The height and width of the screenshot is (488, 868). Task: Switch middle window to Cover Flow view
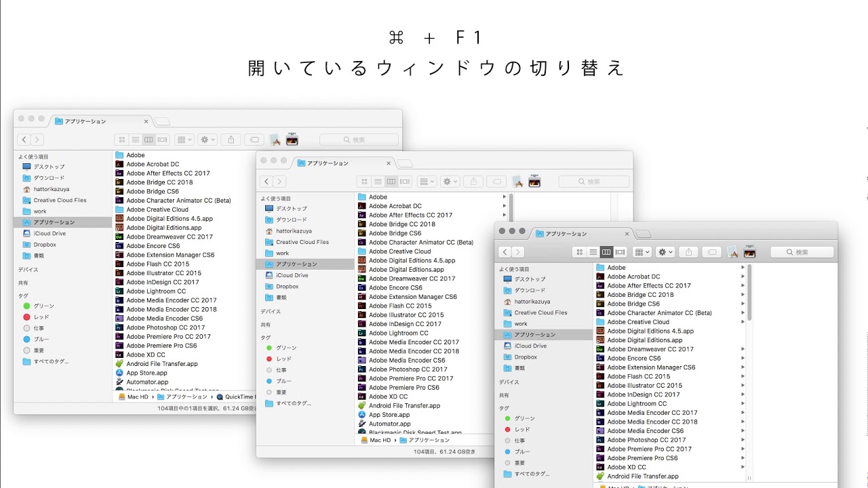406,182
